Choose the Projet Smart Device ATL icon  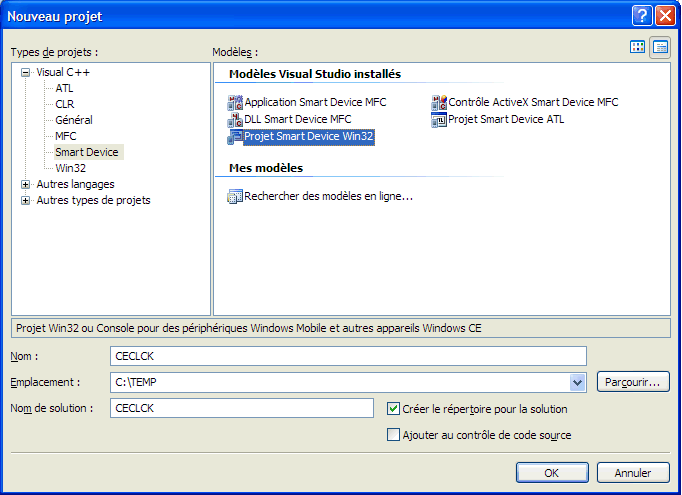pos(439,120)
